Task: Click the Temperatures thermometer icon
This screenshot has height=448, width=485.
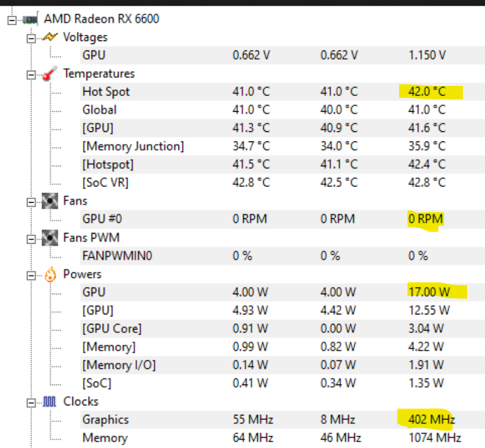Action: point(50,74)
